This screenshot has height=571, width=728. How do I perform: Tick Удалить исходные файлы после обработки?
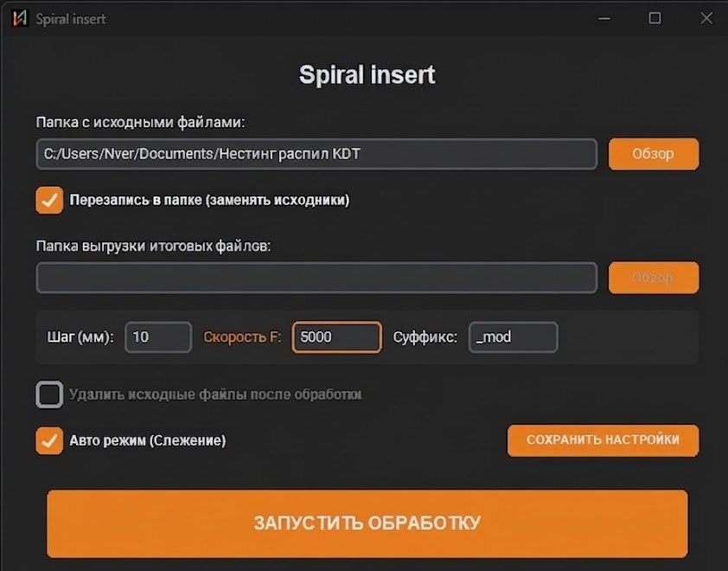point(49,395)
